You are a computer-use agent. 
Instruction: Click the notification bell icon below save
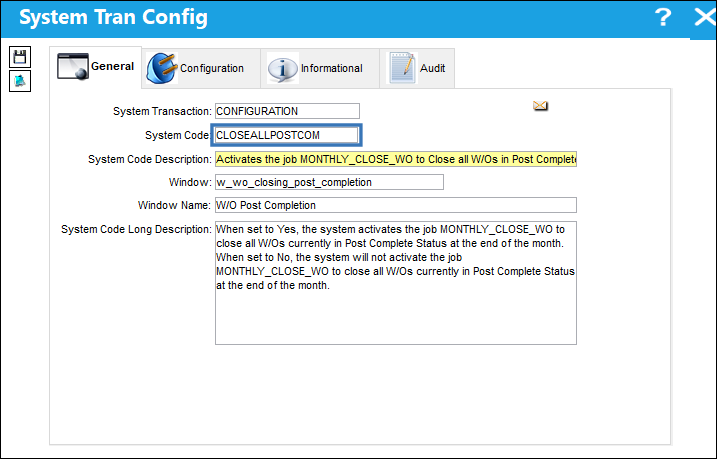tap(20, 81)
